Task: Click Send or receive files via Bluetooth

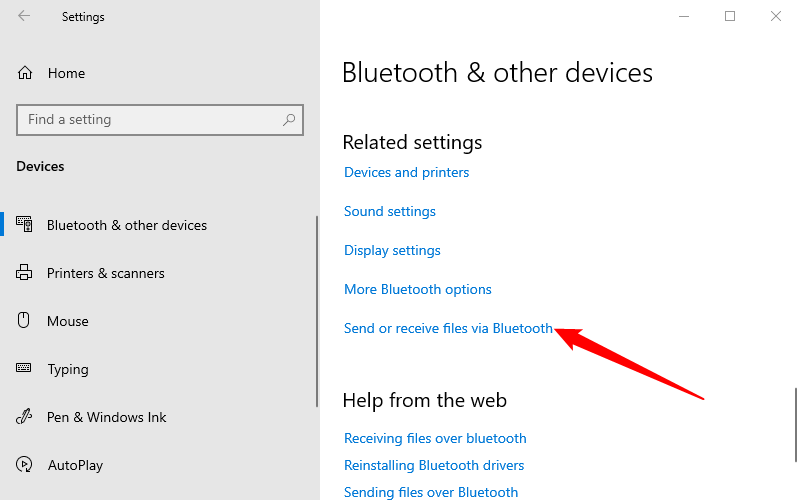Action: [448, 328]
